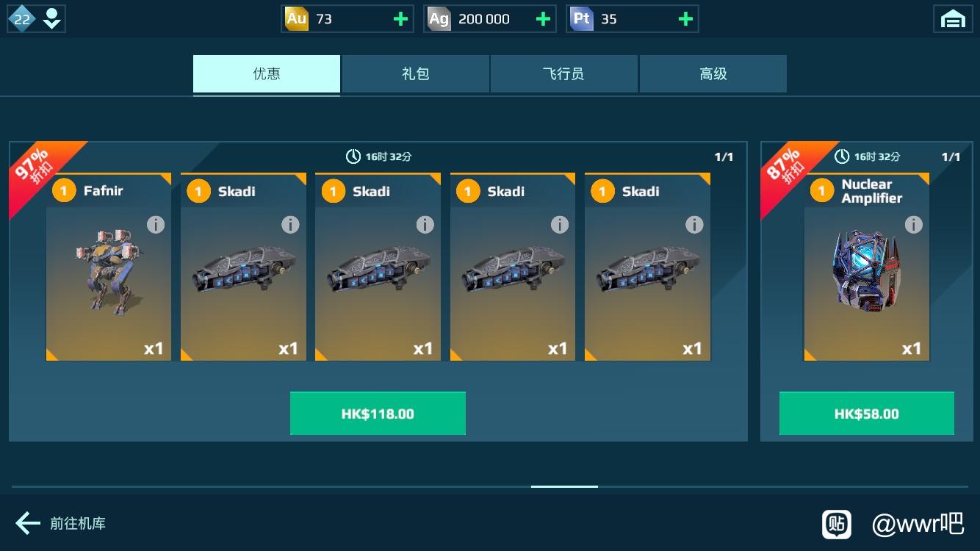980x551 pixels.
Task: Show info for the last Skadi weapon
Action: tap(694, 225)
